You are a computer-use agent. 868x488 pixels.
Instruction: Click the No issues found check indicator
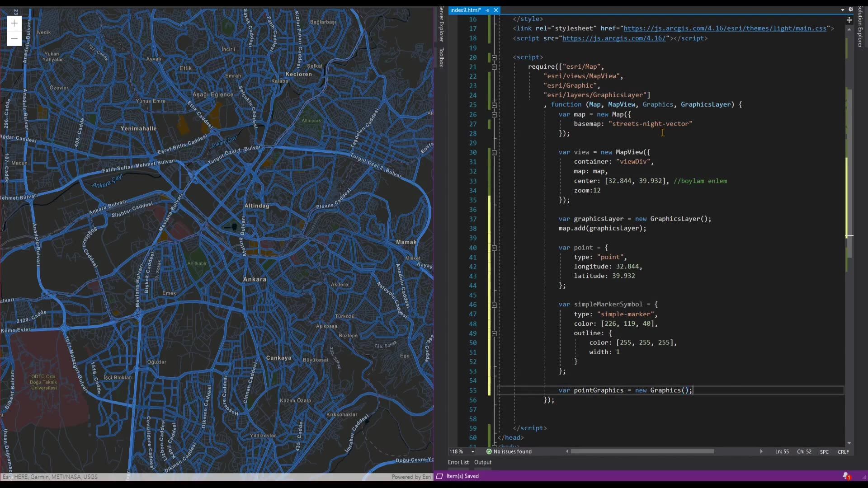click(509, 451)
